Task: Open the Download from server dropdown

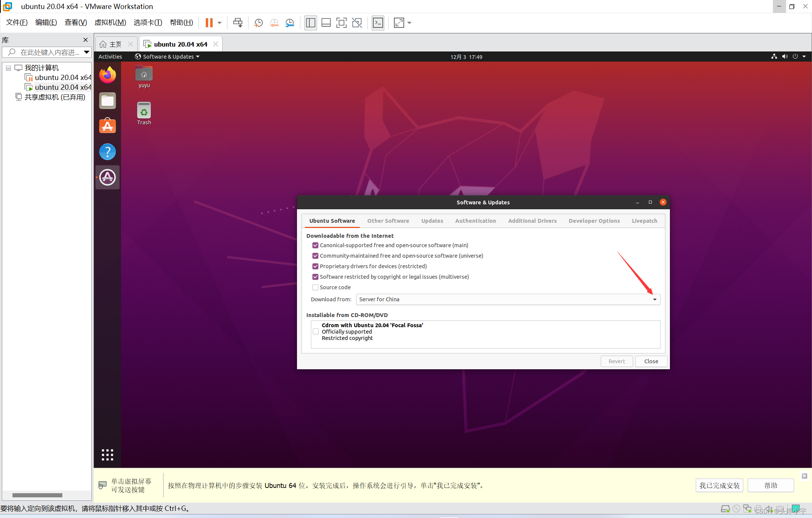Action: (x=508, y=299)
